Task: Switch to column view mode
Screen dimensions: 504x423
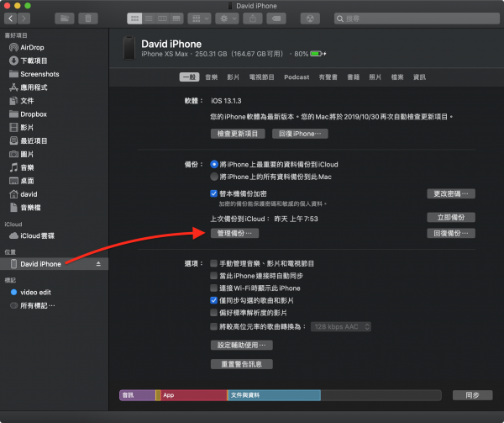Action: click(x=162, y=19)
